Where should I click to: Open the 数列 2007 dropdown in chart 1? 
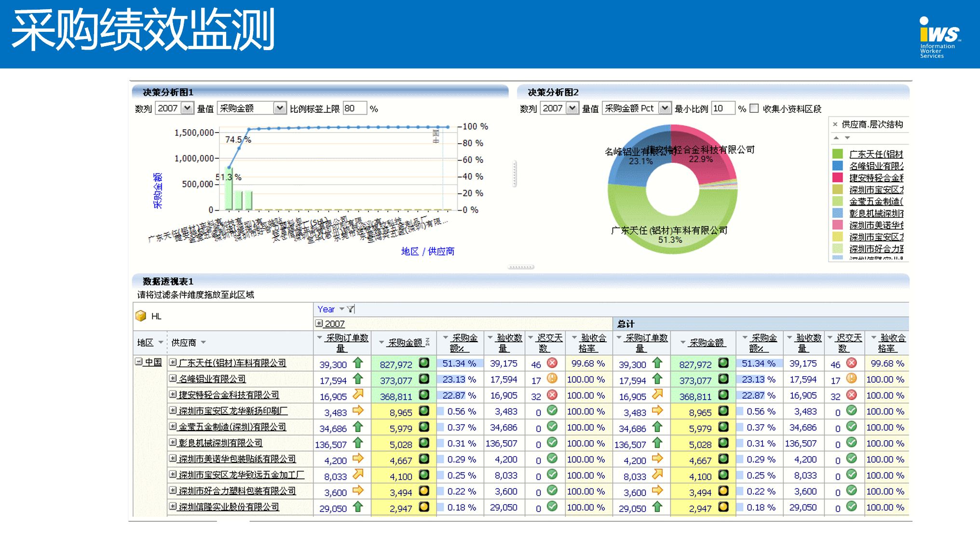click(x=187, y=108)
